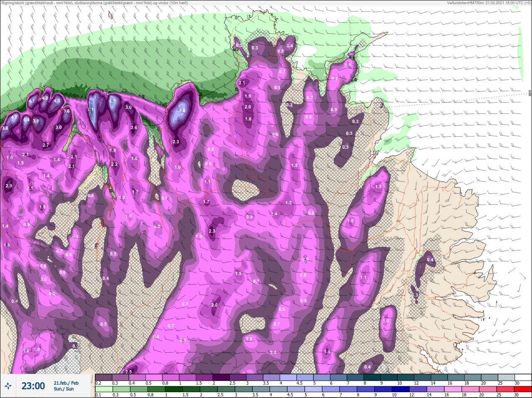The height and width of the screenshot is (398, 532).
Task: Click the 7.1 precipitation value on the map
Action: (91, 109)
